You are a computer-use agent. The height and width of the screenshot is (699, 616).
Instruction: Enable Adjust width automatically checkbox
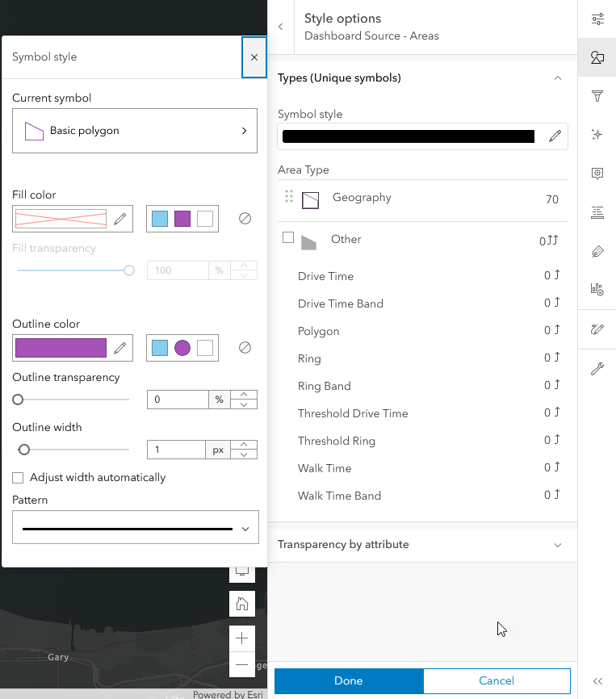tap(18, 477)
